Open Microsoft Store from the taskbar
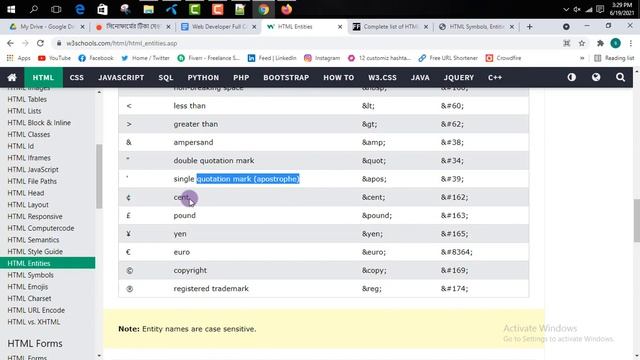This screenshot has width=640, height=360. pos(102,9)
